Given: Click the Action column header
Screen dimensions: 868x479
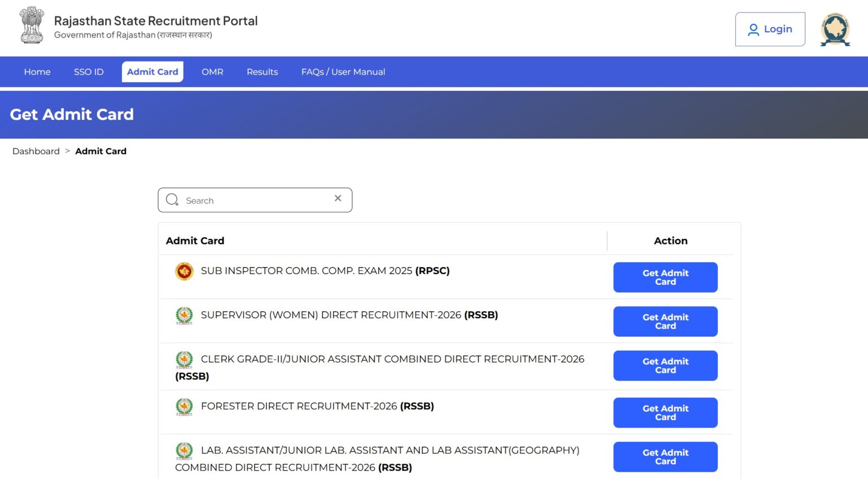Looking at the screenshot, I should click(671, 241).
